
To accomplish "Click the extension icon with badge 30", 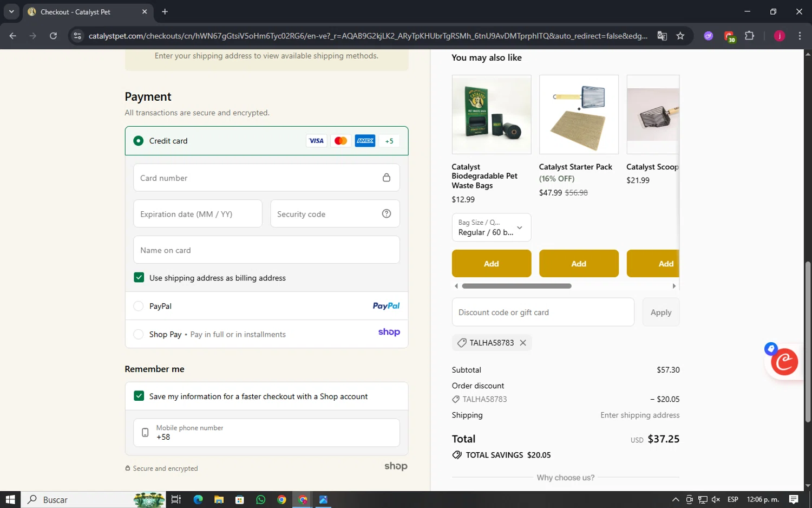I will pyautogui.click(x=729, y=36).
